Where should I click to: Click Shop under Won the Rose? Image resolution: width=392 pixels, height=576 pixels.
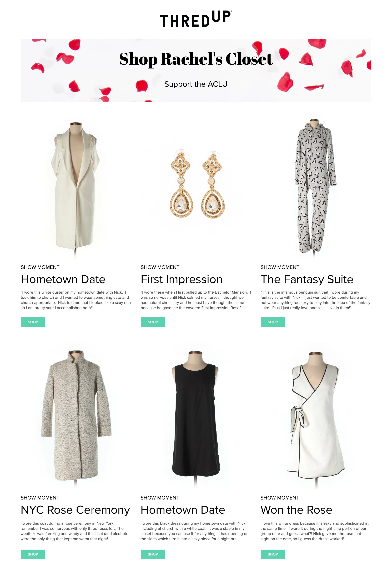point(273,554)
